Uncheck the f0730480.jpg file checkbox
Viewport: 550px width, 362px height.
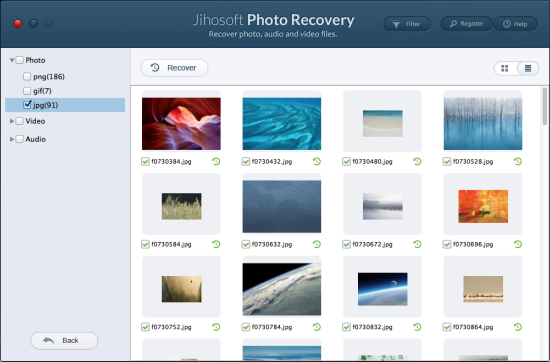click(346, 161)
